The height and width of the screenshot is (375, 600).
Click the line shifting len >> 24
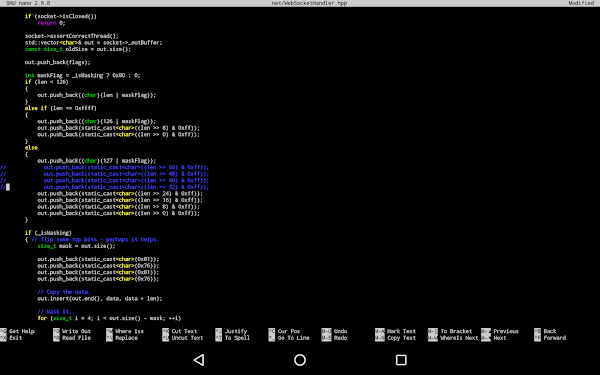[x=120, y=194]
